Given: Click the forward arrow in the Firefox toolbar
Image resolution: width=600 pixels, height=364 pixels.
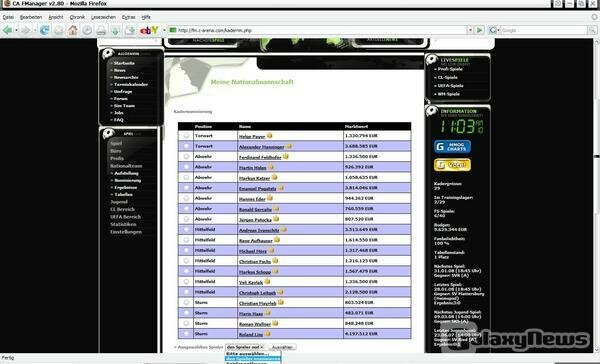Looking at the screenshot, I should [x=25, y=30].
